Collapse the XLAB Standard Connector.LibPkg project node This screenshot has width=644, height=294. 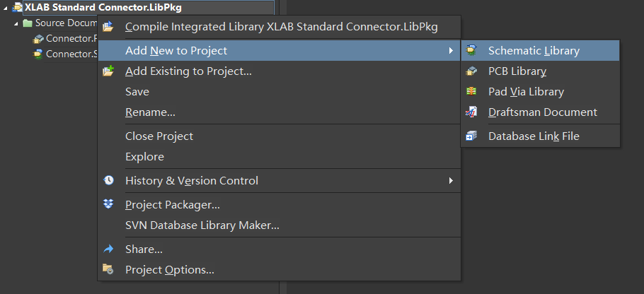tap(6, 8)
